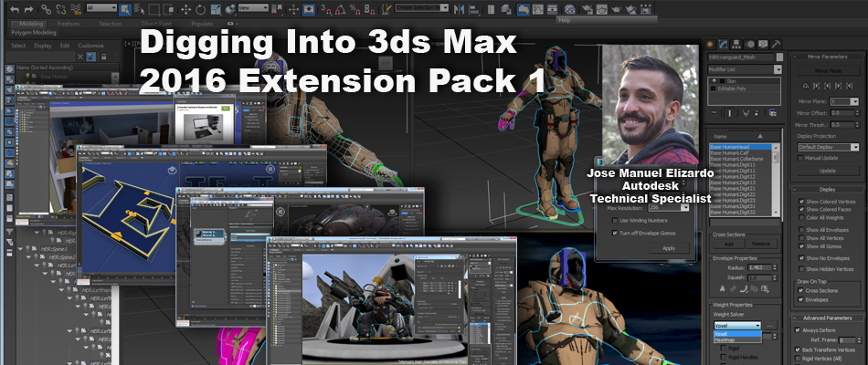Click Select and Place icon

point(230,9)
